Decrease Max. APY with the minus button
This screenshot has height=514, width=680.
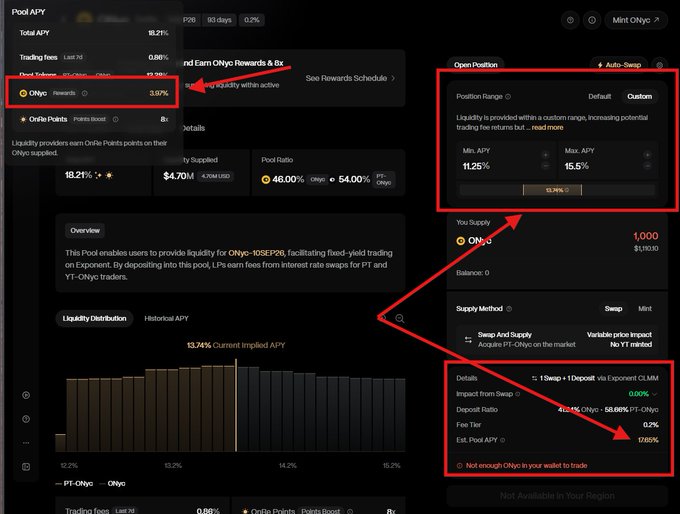[647, 166]
